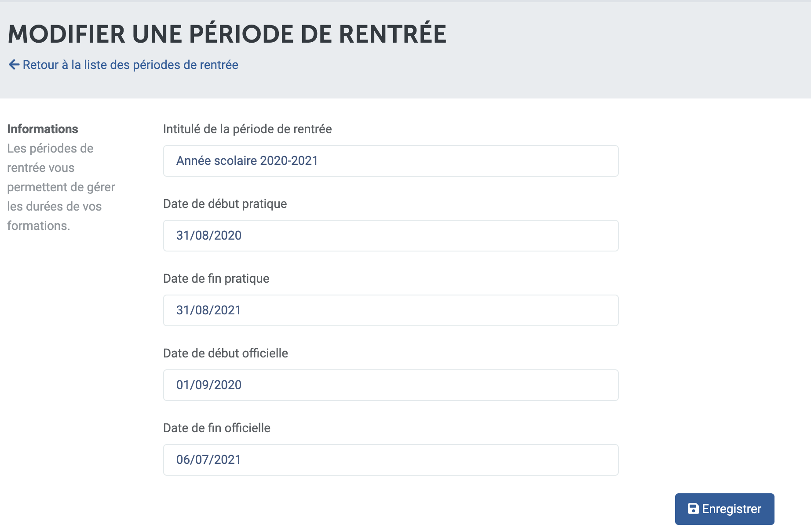Open Retour à la liste des périodes link
This screenshot has width=811, height=532.
(x=124, y=65)
